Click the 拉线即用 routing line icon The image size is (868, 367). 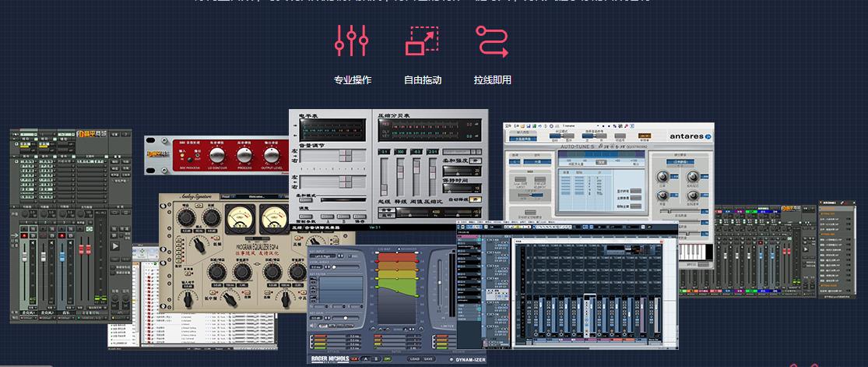492,41
